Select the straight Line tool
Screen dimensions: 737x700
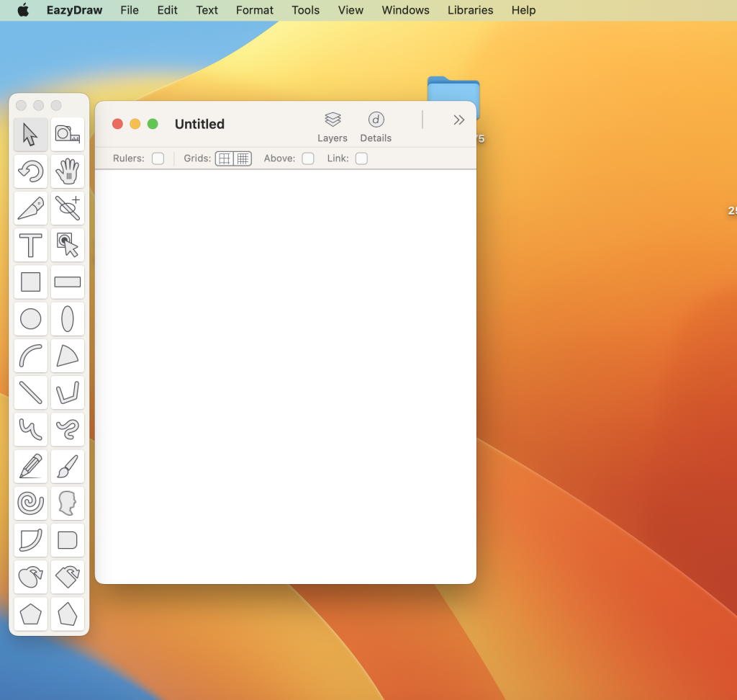[x=30, y=392]
